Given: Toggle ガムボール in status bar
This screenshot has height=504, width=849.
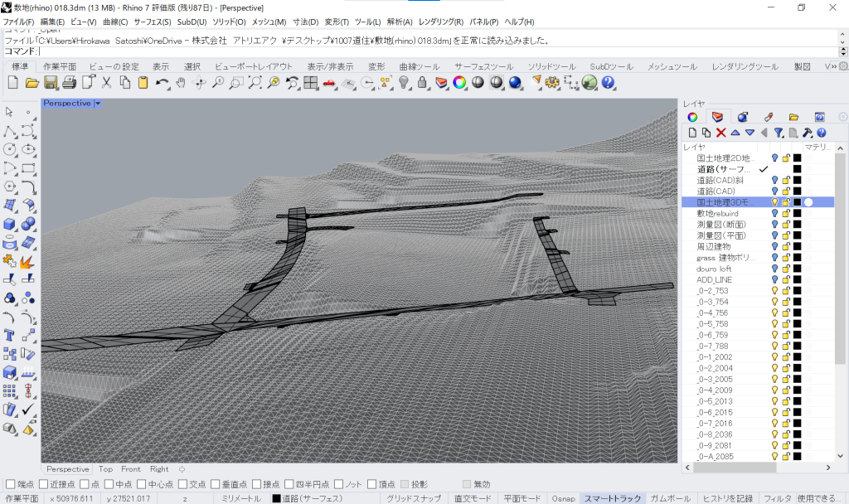Looking at the screenshot, I should tap(670, 498).
